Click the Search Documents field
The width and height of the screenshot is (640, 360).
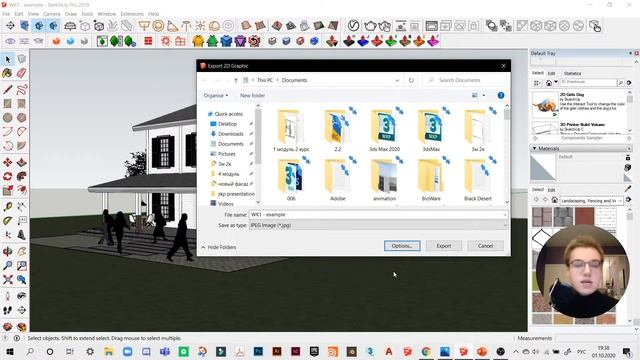464,80
